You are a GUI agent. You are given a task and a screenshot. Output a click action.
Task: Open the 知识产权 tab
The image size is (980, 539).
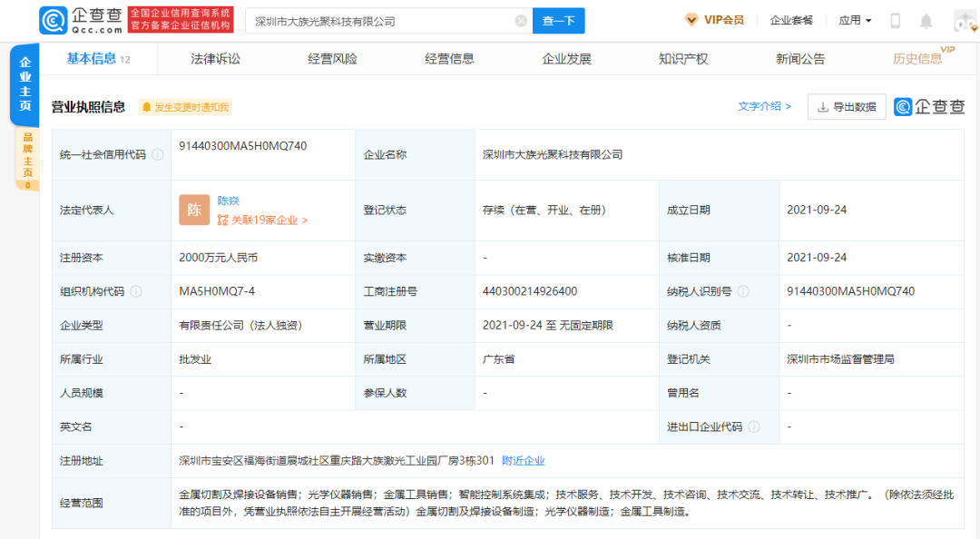tap(682, 59)
